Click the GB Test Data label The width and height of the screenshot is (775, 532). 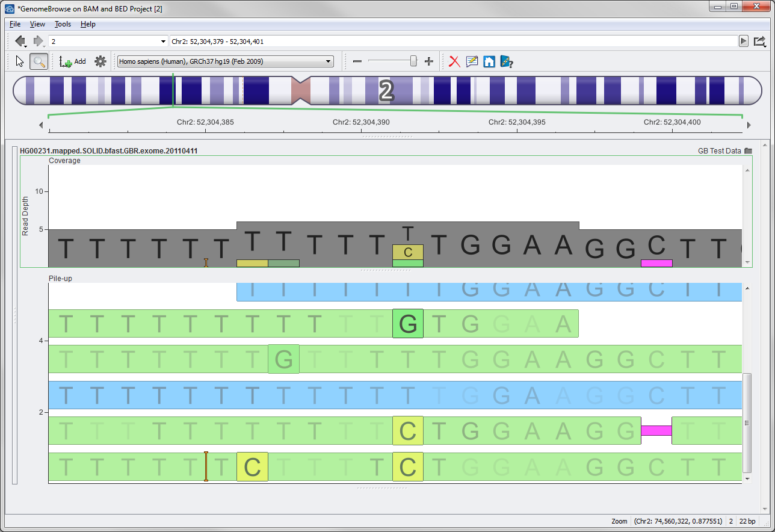click(720, 151)
